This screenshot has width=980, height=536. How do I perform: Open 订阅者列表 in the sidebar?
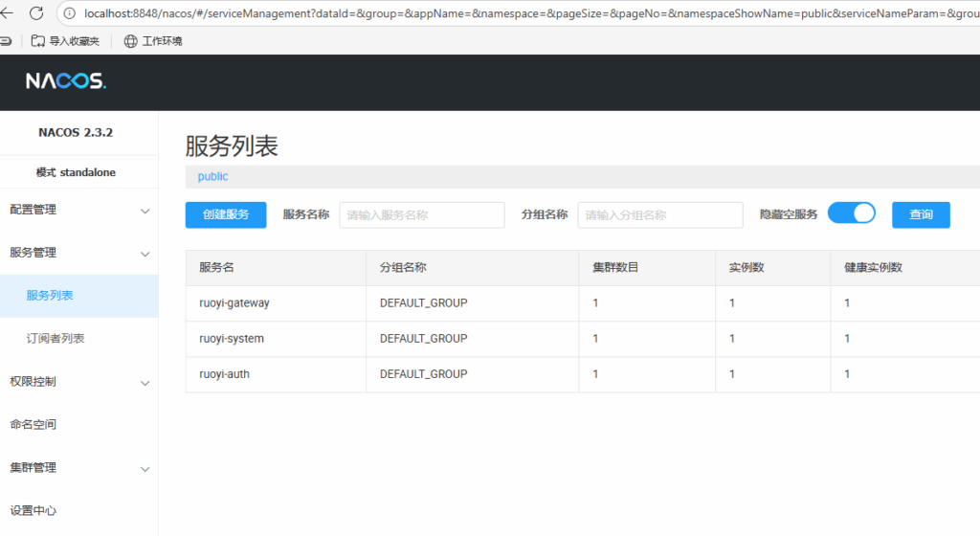56,339
